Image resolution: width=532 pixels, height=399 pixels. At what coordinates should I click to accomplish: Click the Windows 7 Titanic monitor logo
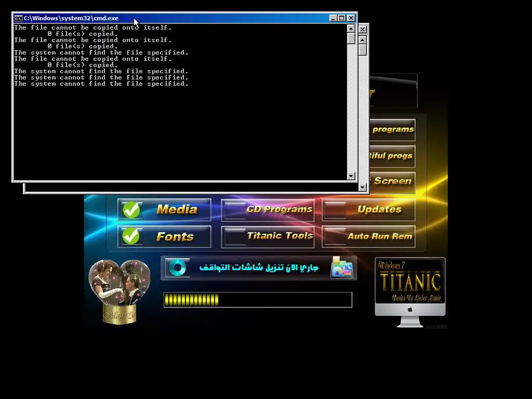click(410, 292)
